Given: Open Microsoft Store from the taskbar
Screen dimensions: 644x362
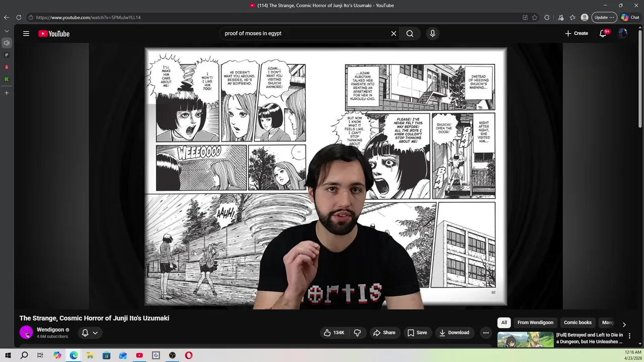Looking at the screenshot, I should point(107,355).
